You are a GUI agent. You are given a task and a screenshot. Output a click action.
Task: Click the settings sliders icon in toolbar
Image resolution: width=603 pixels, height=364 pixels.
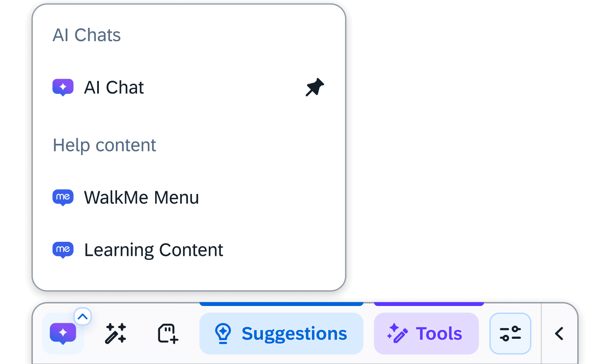coord(510,334)
